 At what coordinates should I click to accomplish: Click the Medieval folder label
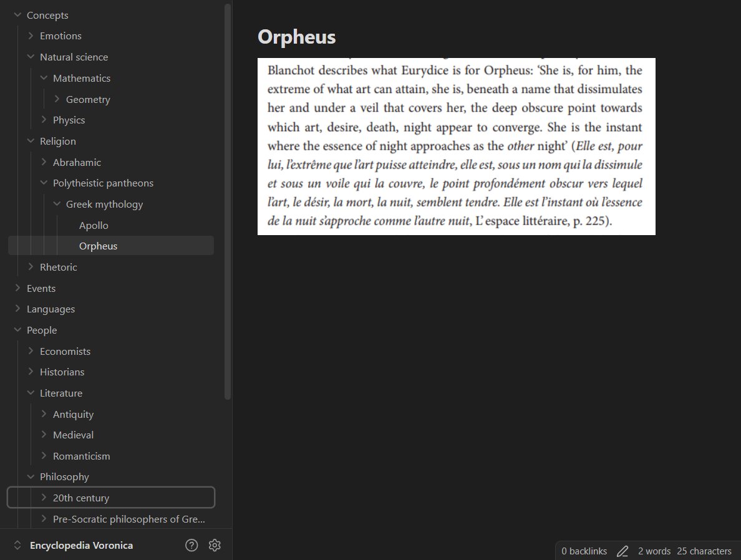point(73,435)
